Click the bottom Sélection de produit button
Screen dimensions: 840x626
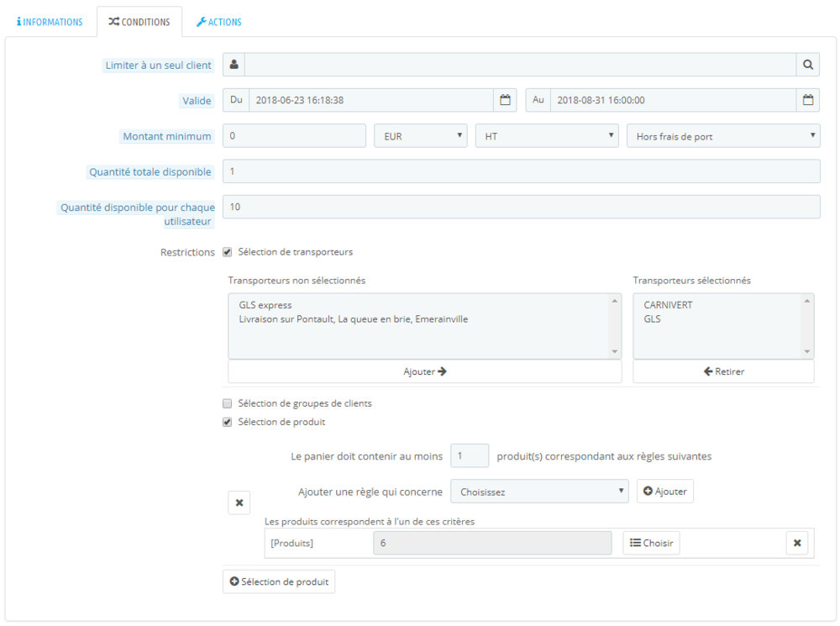point(279,581)
